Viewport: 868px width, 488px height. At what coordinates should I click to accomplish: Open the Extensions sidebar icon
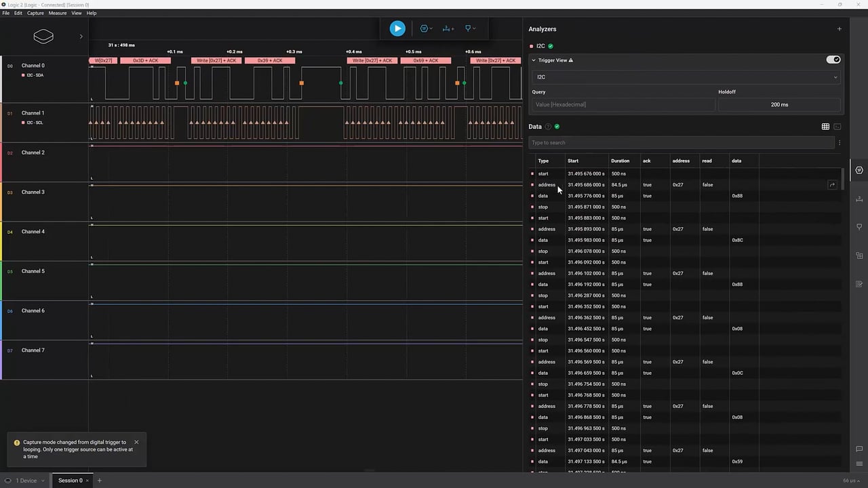859,256
